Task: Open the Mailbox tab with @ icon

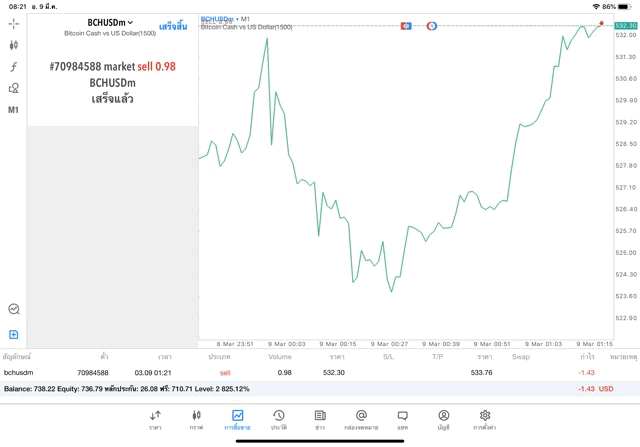Action: coord(361,420)
